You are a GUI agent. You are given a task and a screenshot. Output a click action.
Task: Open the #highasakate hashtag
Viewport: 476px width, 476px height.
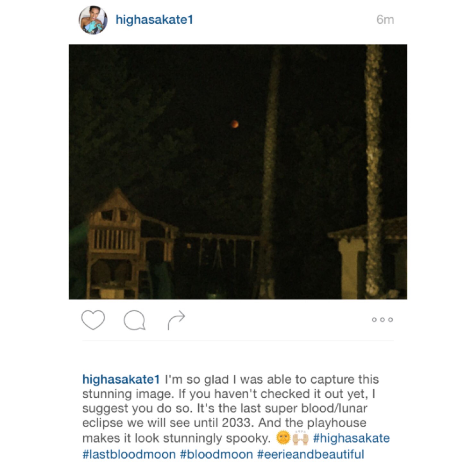pos(351,438)
